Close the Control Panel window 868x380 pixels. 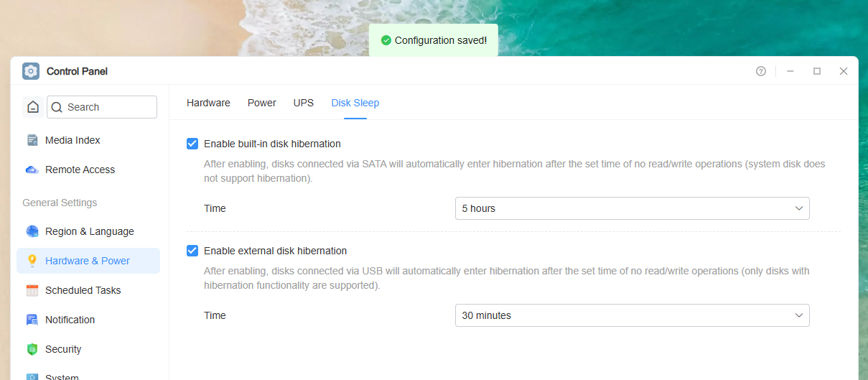coord(844,71)
